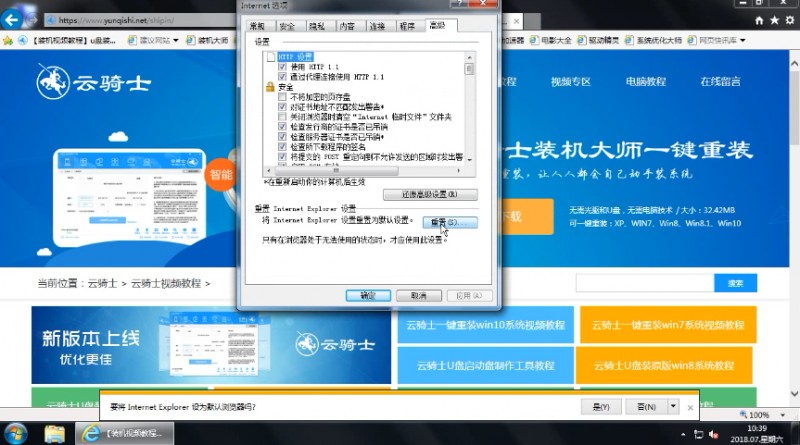Screen dimensions: 800x445
Task: Toggle 对证书地址不匹配发出警告 checkbox
Action: [x=282, y=107]
